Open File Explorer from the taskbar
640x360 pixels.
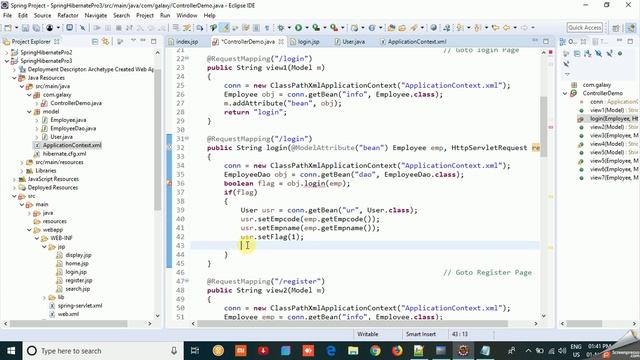(x=353, y=351)
